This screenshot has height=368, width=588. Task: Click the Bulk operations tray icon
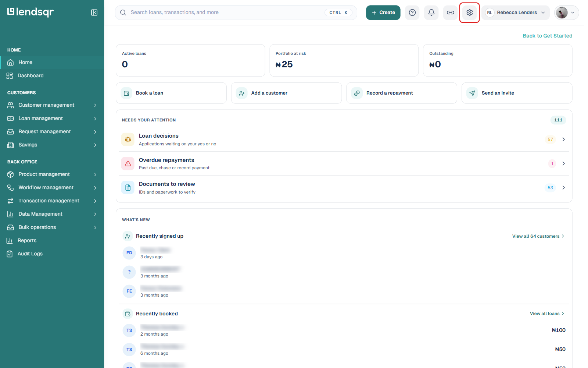click(x=10, y=227)
